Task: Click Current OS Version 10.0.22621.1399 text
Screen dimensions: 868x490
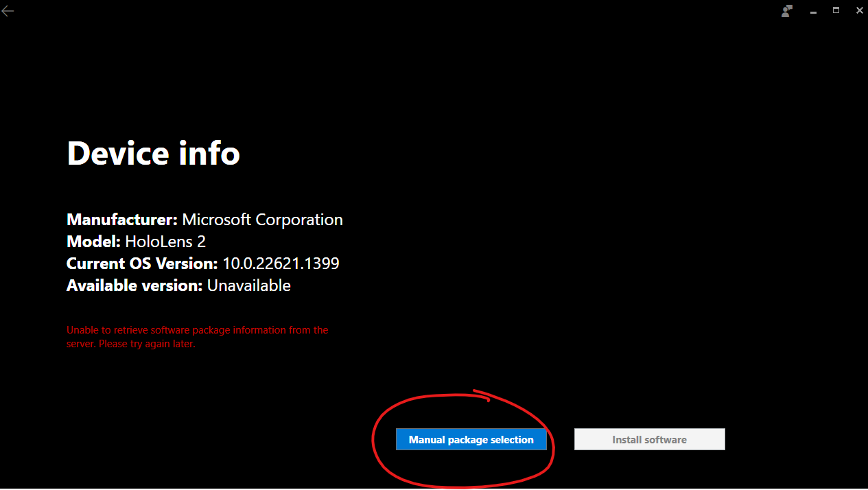Action: 203,264
